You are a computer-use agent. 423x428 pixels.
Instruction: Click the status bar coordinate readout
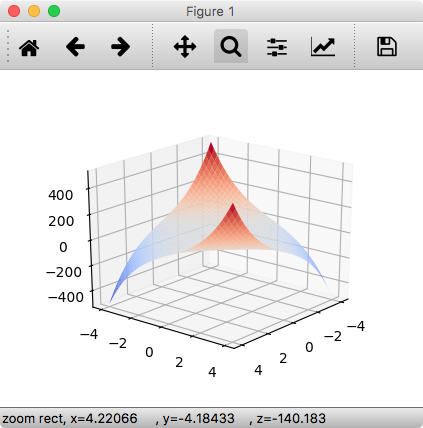[164, 418]
